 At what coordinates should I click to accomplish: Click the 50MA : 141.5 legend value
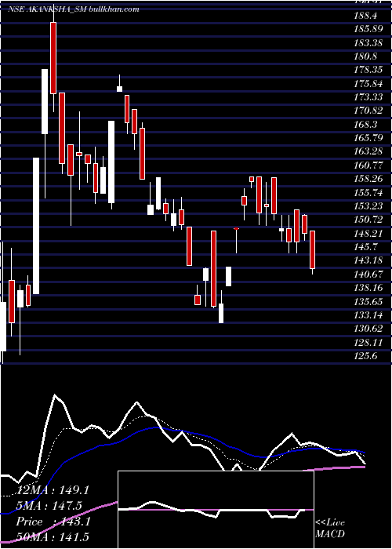(53, 537)
